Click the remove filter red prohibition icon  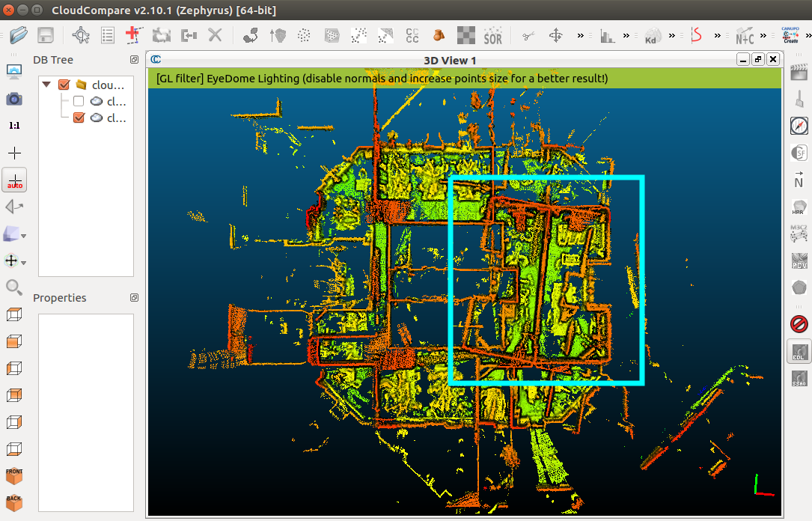[799, 324]
